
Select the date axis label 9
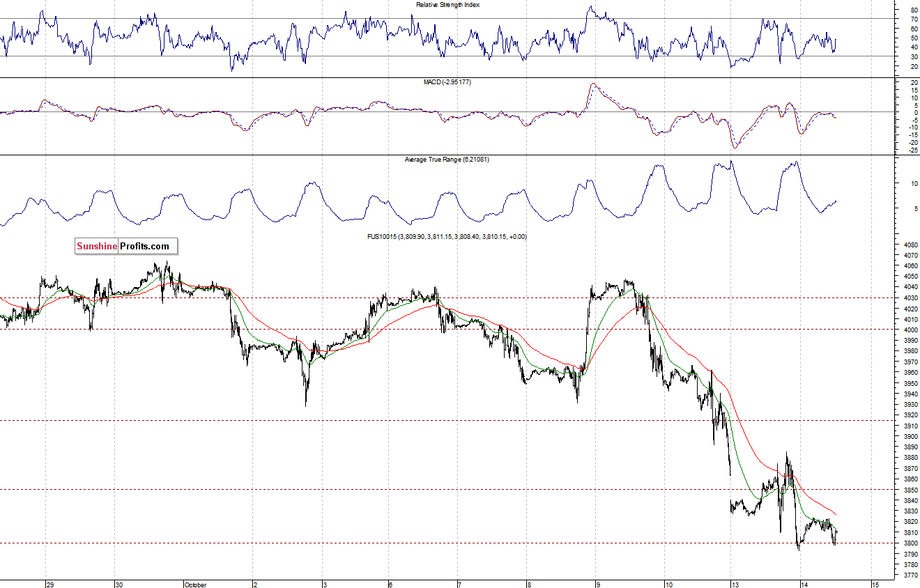click(x=598, y=584)
